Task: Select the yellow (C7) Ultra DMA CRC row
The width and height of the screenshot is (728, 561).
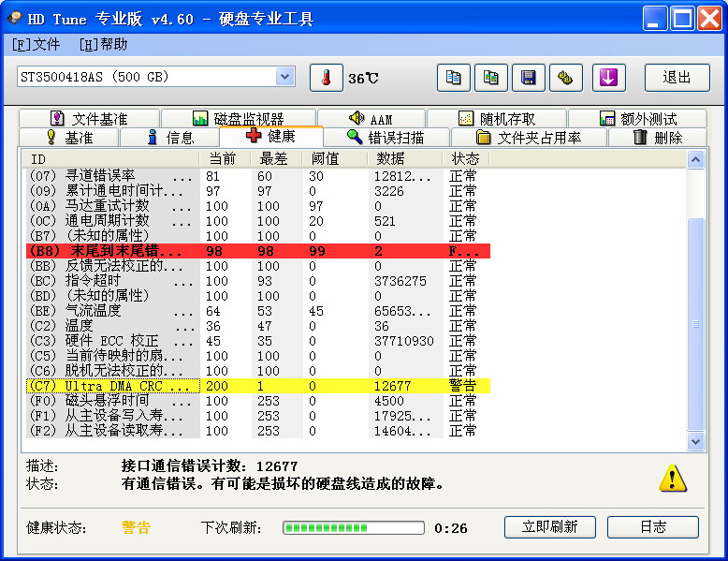Action: tap(258, 386)
